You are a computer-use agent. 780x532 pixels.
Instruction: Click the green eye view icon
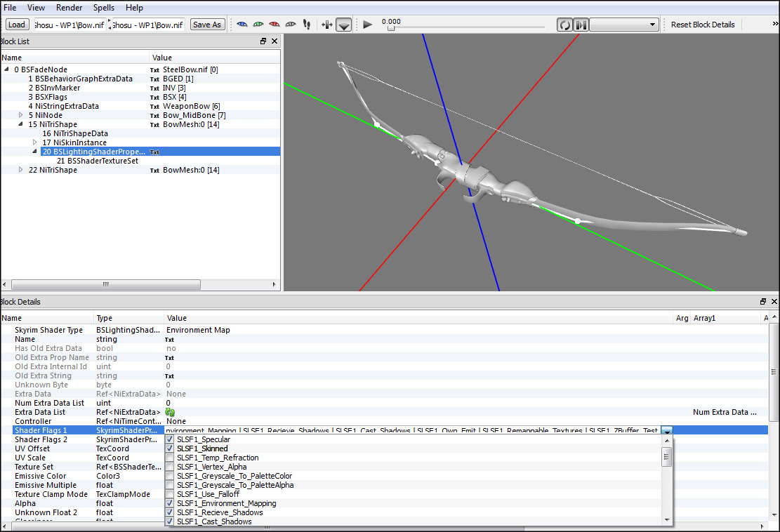click(258, 25)
